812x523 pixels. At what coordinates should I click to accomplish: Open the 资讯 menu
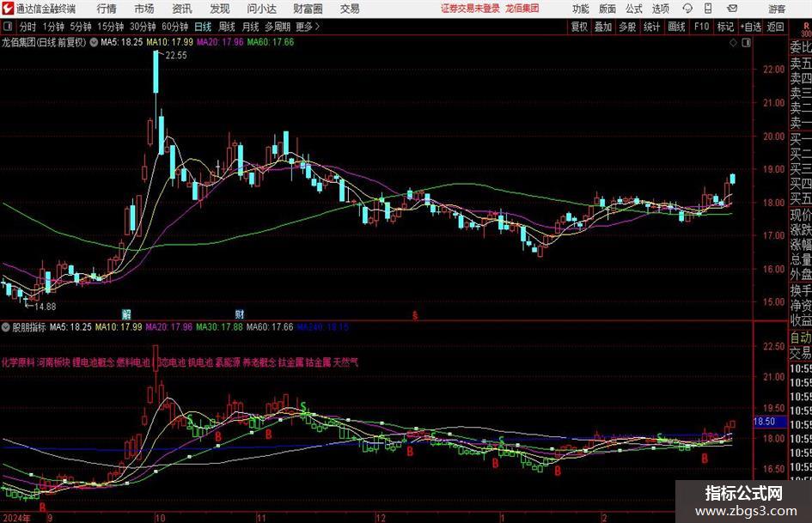tap(182, 9)
